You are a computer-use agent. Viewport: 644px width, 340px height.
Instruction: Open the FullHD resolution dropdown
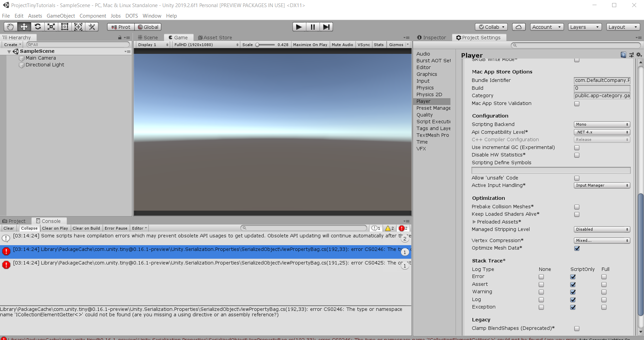(x=206, y=45)
